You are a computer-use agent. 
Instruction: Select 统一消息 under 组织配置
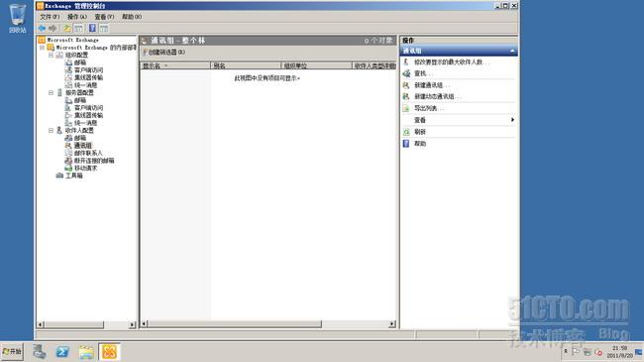tap(86, 85)
